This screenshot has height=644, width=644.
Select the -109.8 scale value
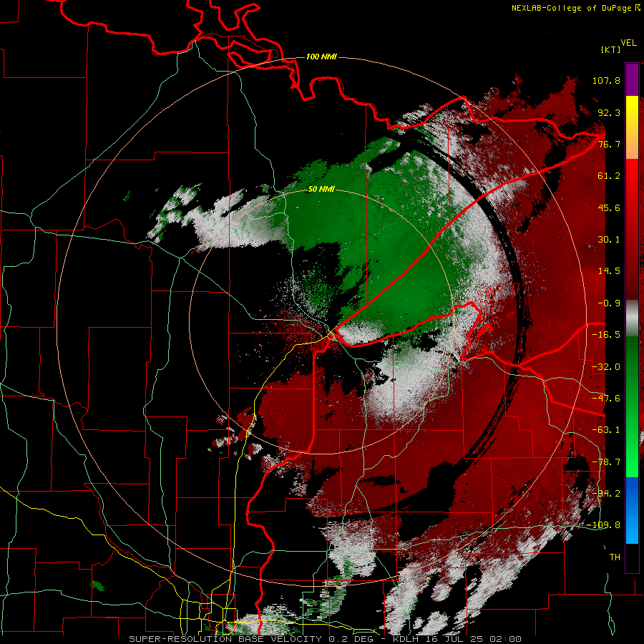pos(603,525)
